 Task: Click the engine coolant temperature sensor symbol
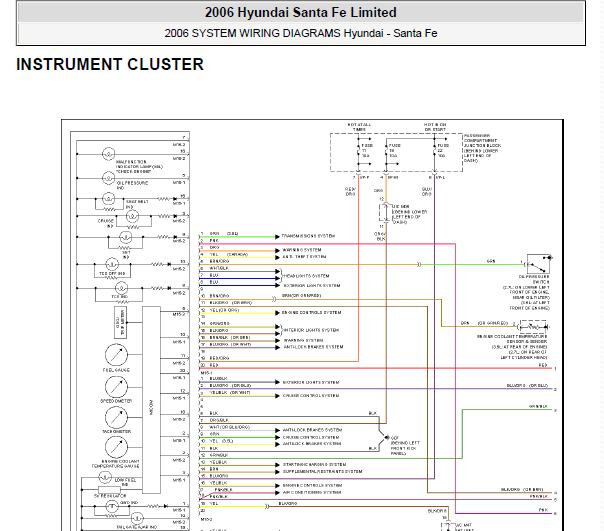[x=533, y=327]
